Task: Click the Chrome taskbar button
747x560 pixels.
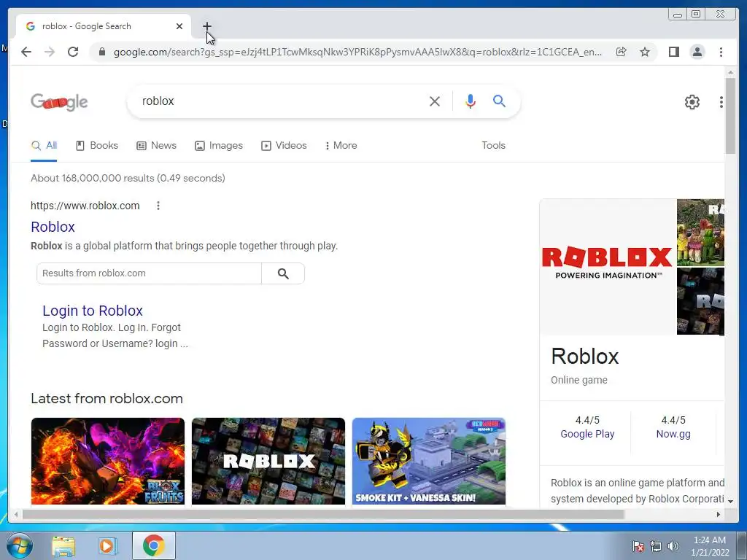Action: (x=153, y=545)
